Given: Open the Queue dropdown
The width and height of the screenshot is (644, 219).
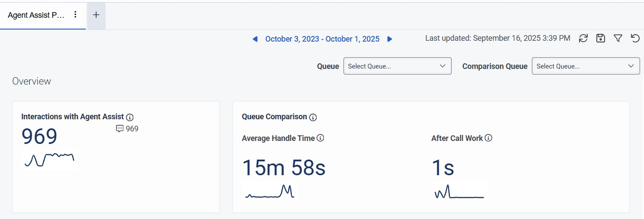Looking at the screenshot, I should [397, 66].
